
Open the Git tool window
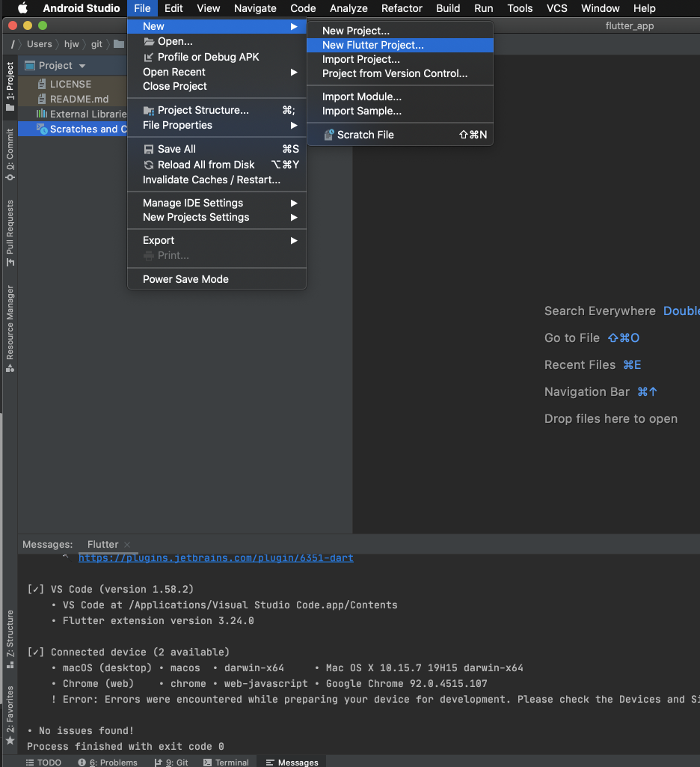point(171,762)
